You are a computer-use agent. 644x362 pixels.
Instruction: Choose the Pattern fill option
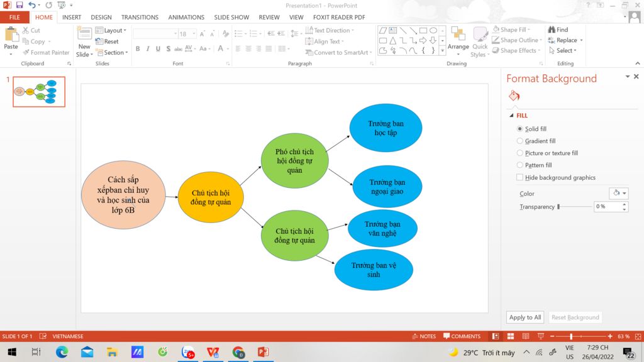[x=519, y=165]
